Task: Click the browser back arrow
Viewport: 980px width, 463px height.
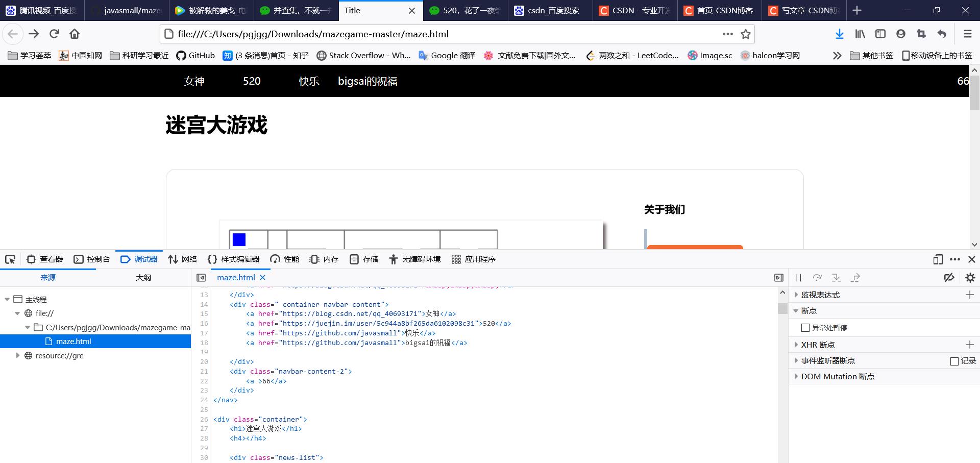Action: pos(13,34)
